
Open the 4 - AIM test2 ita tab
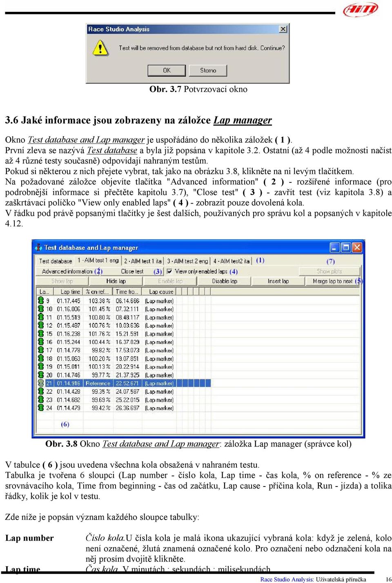pyautogui.click(x=232, y=261)
